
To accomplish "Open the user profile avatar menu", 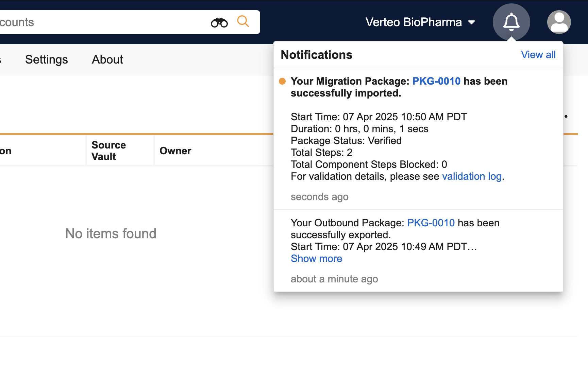I will click(x=559, y=22).
